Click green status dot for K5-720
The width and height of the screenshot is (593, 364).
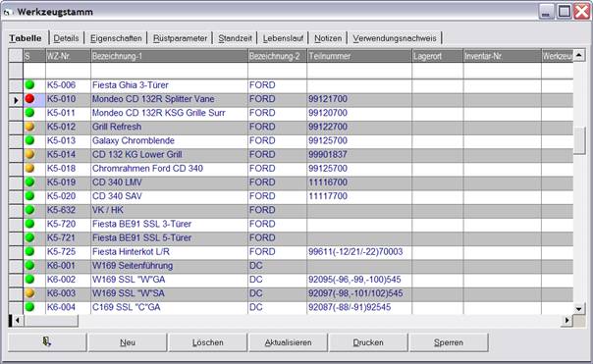(29, 224)
